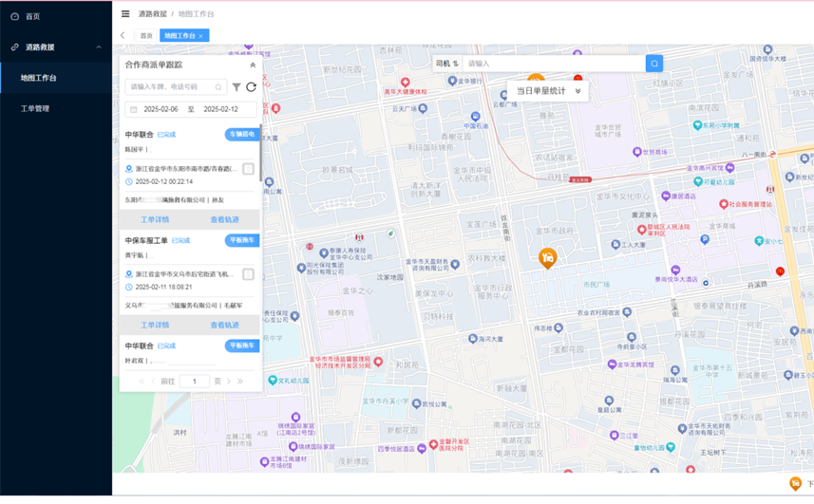Viewport: 814px width, 504px height.
Task: Open 工单详情 for 中保车服工单
Action: pos(155,326)
